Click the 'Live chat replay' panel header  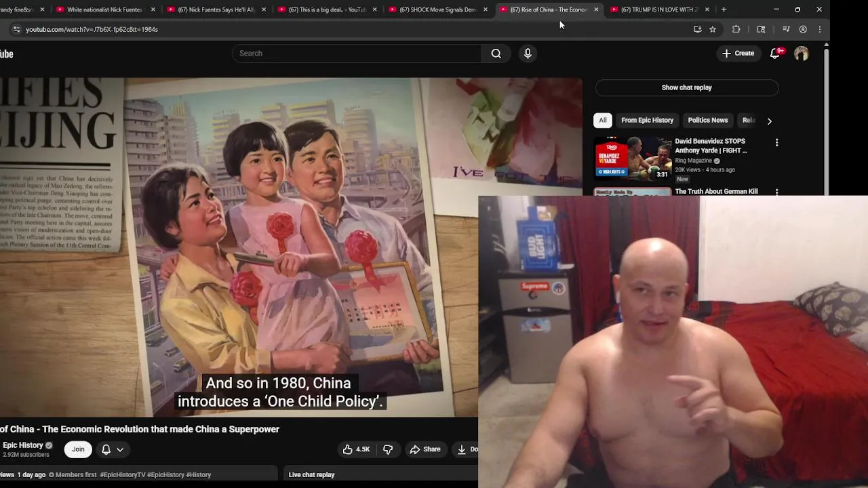coord(311,475)
